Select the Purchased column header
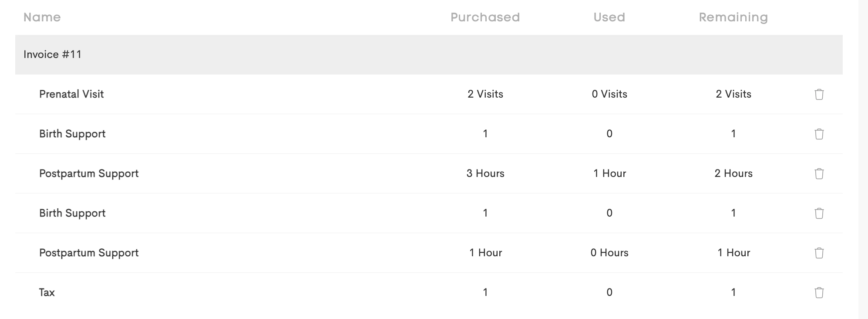The height and width of the screenshot is (319, 868). point(485,17)
